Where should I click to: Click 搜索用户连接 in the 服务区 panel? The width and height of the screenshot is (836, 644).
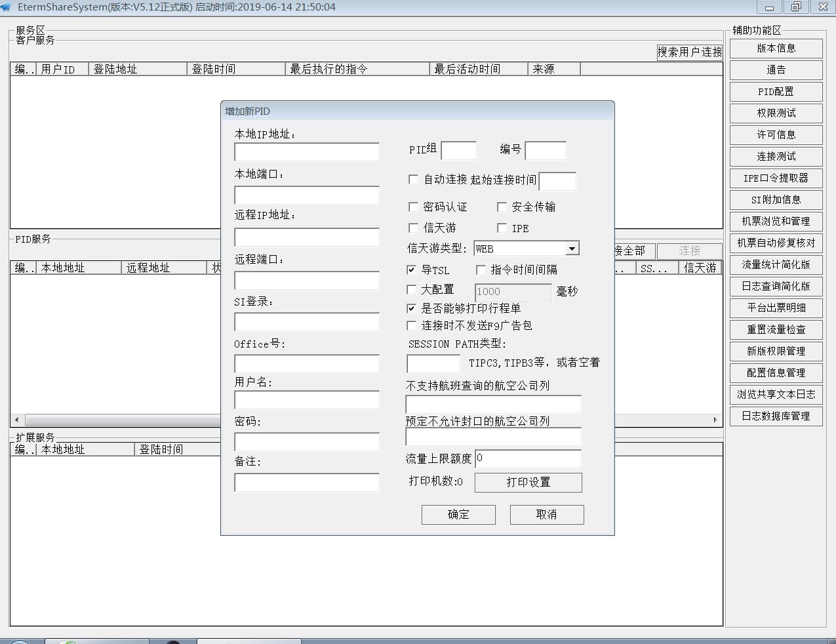(688, 52)
